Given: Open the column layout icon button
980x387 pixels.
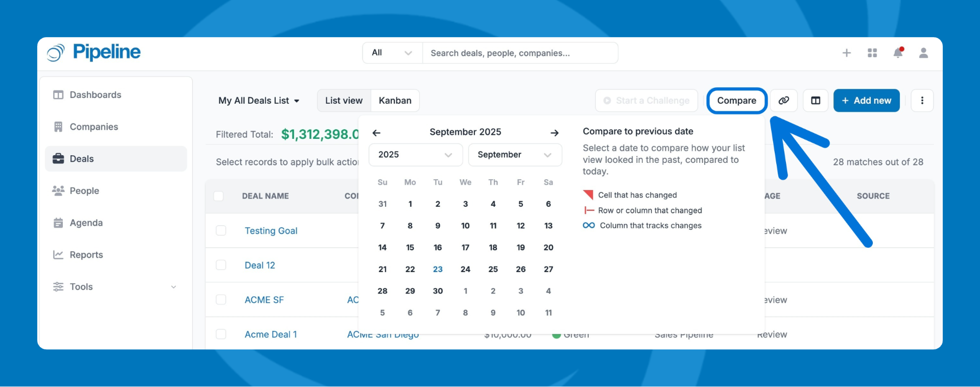Looking at the screenshot, I should [x=816, y=101].
